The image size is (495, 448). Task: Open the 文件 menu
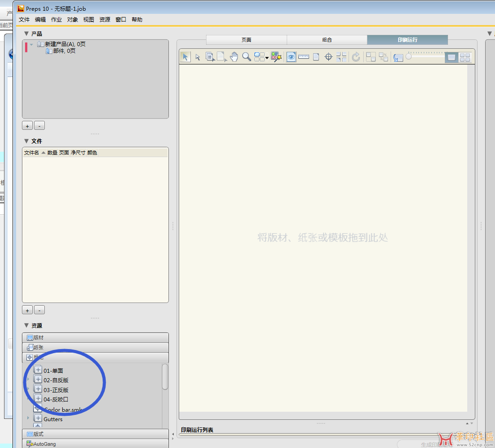[x=24, y=20]
